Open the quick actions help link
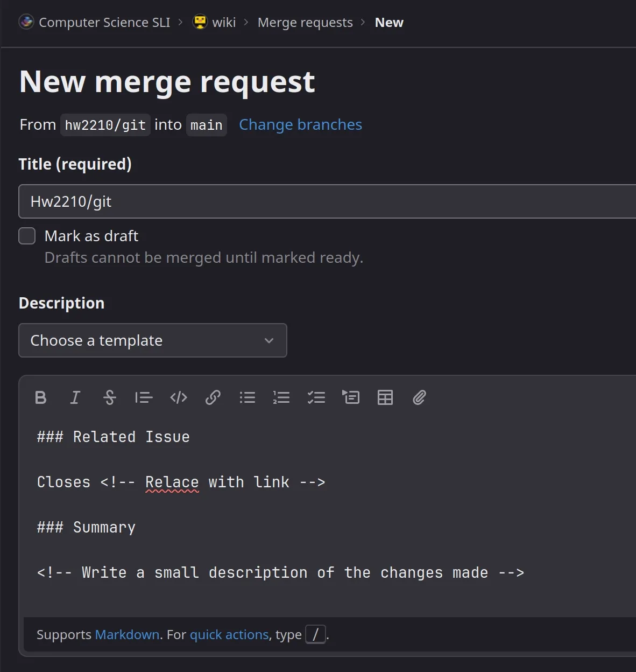The height and width of the screenshot is (672, 636). [229, 635]
